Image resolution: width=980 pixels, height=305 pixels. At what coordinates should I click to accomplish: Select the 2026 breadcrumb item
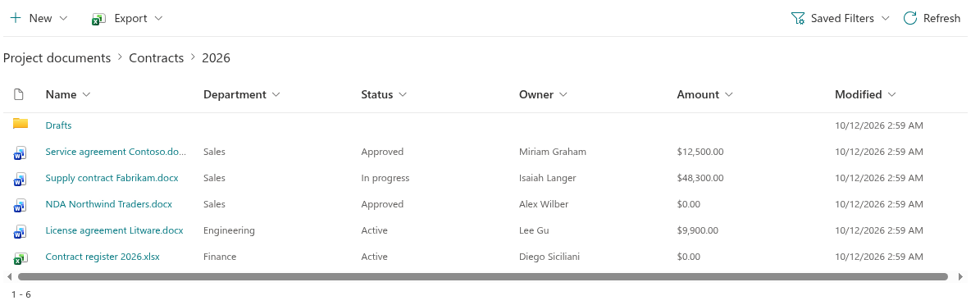(x=217, y=58)
